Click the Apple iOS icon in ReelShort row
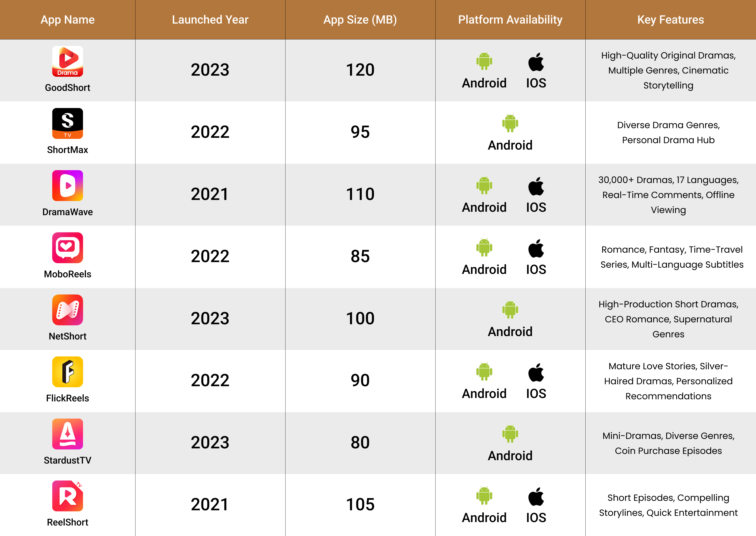The image size is (756, 536). pyautogui.click(x=536, y=496)
